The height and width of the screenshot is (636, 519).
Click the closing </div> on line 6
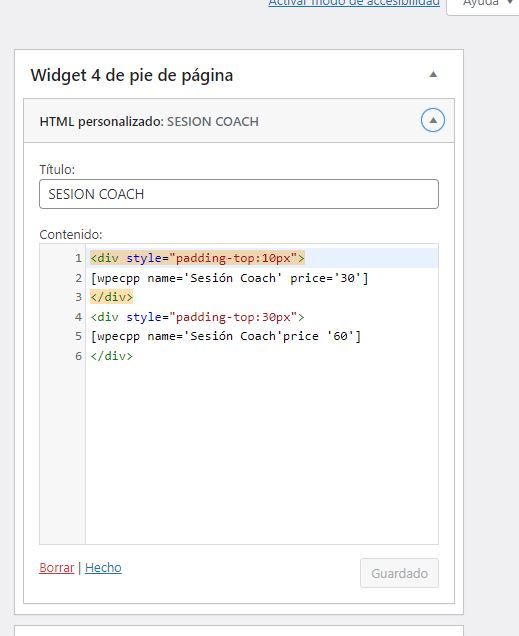tap(112, 356)
